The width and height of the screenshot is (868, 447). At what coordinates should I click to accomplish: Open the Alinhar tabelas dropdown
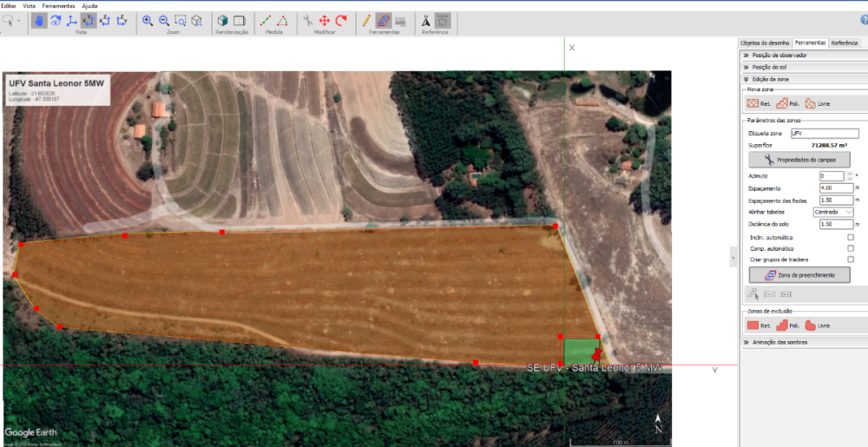click(x=832, y=212)
